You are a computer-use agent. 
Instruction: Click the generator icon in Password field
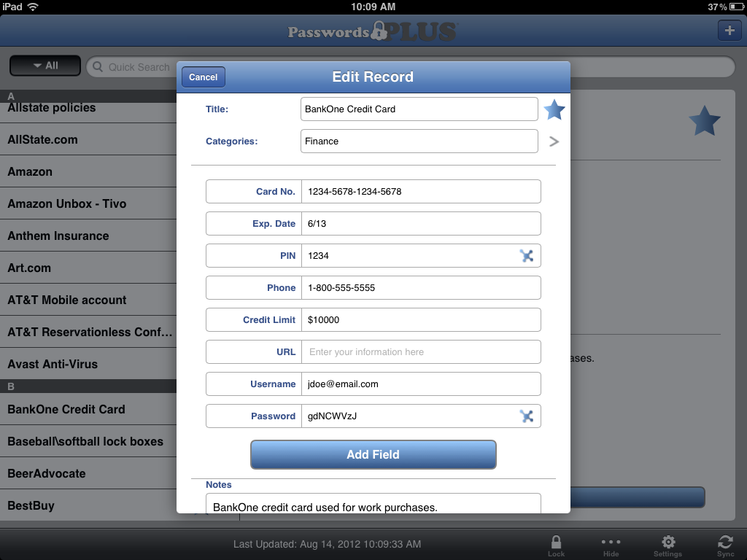(x=527, y=416)
